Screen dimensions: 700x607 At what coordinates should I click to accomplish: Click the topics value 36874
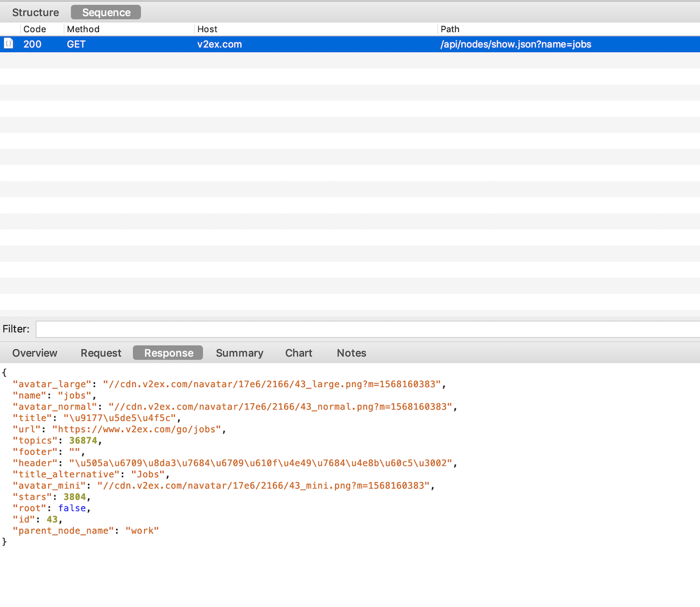[x=83, y=440]
